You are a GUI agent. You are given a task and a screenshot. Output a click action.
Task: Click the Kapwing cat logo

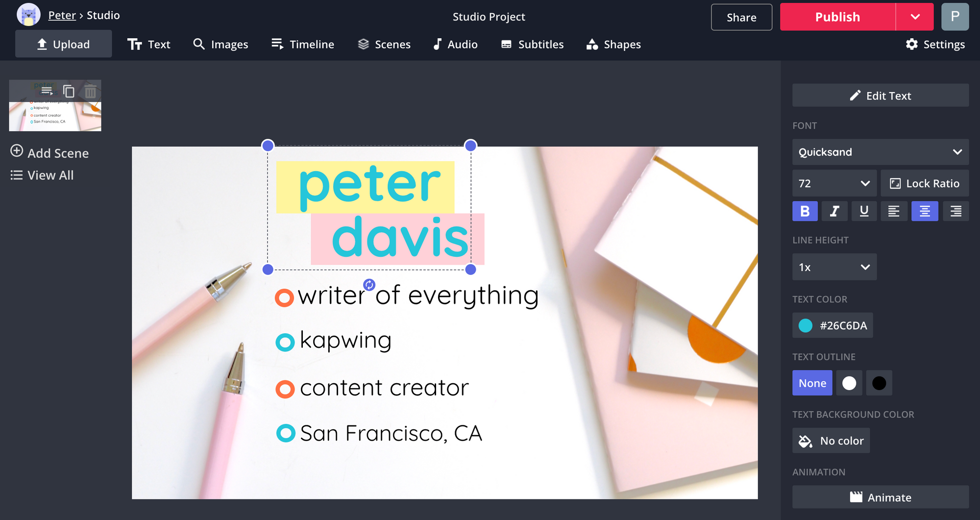(28, 15)
